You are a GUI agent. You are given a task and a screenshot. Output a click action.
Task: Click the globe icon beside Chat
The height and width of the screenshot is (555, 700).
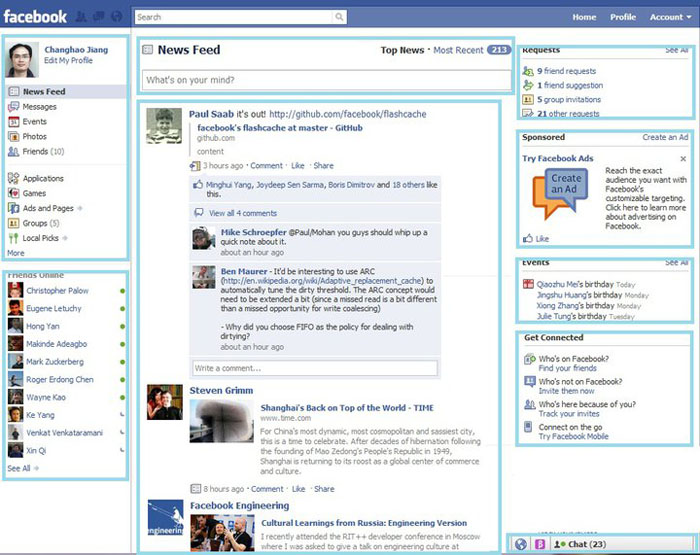(x=521, y=544)
